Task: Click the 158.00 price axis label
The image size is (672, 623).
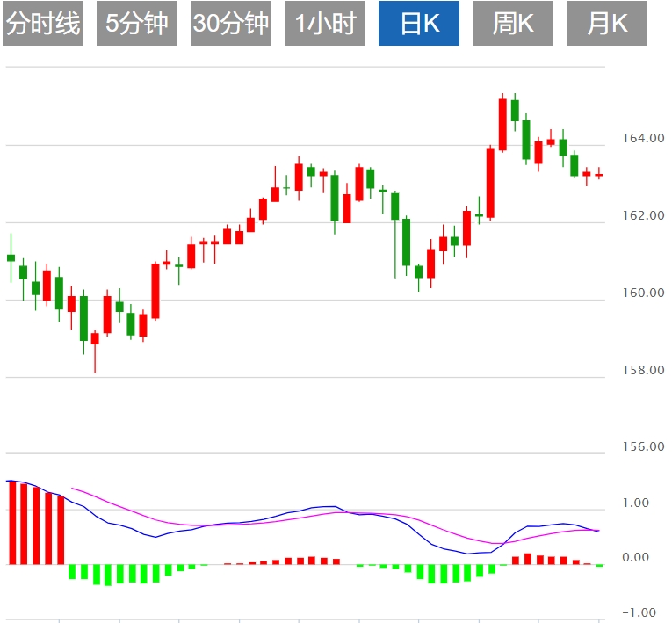Action: (643, 370)
